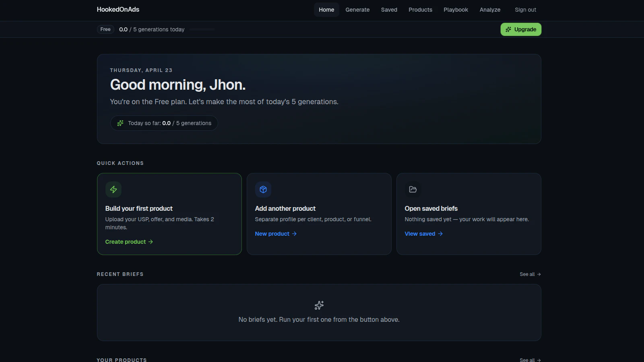
Task: Click the green Upgrade button
Action: pyautogui.click(x=521, y=29)
